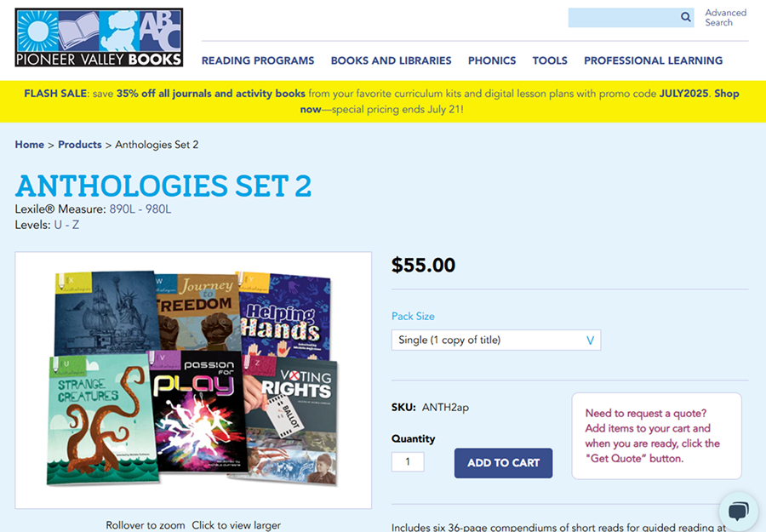
Task: Go to the Products breadcrumb link
Action: pos(80,145)
